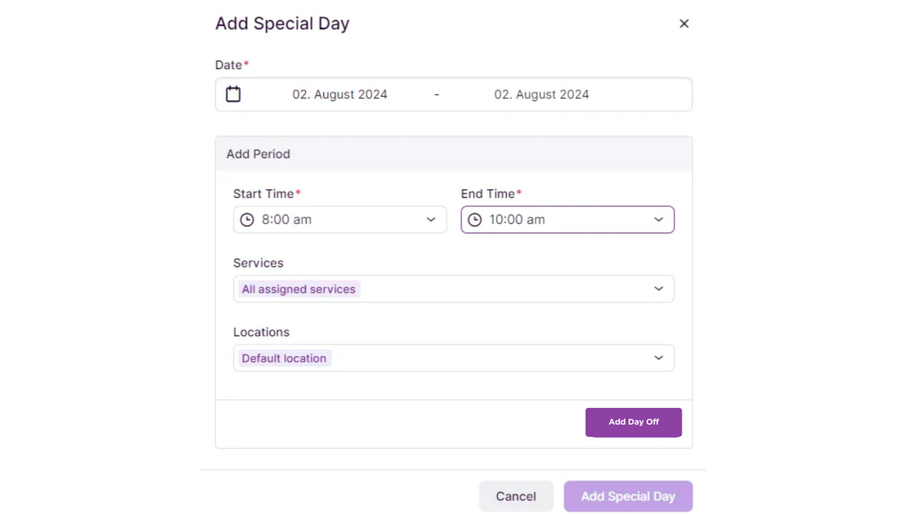920x517 pixels.
Task: Select the All assigned services tag
Action: [298, 289]
